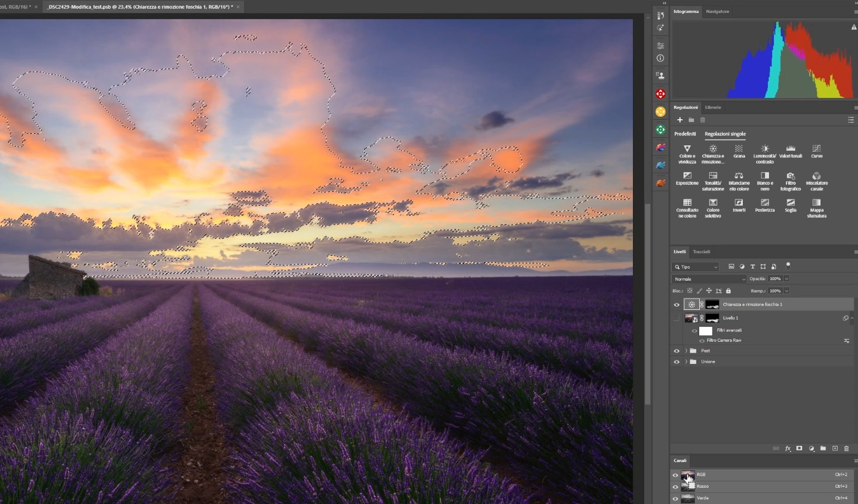Lock all with the padlock icon

728,291
